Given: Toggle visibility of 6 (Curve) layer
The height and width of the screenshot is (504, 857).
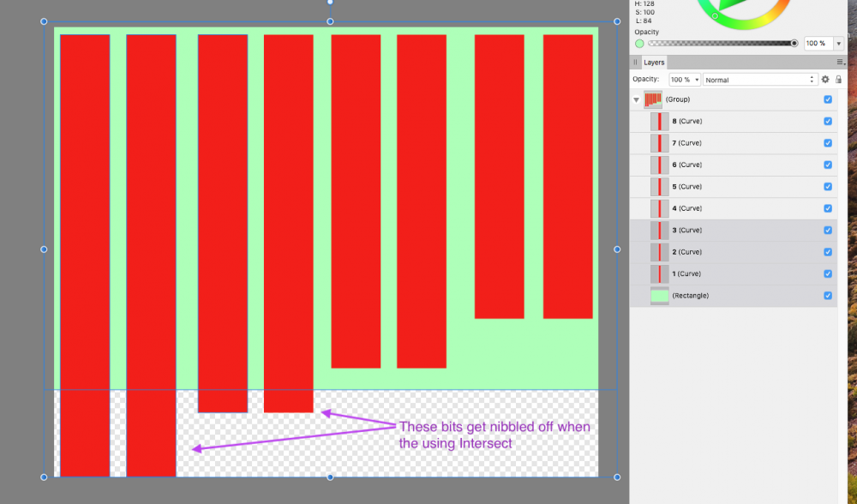Looking at the screenshot, I should coord(828,165).
